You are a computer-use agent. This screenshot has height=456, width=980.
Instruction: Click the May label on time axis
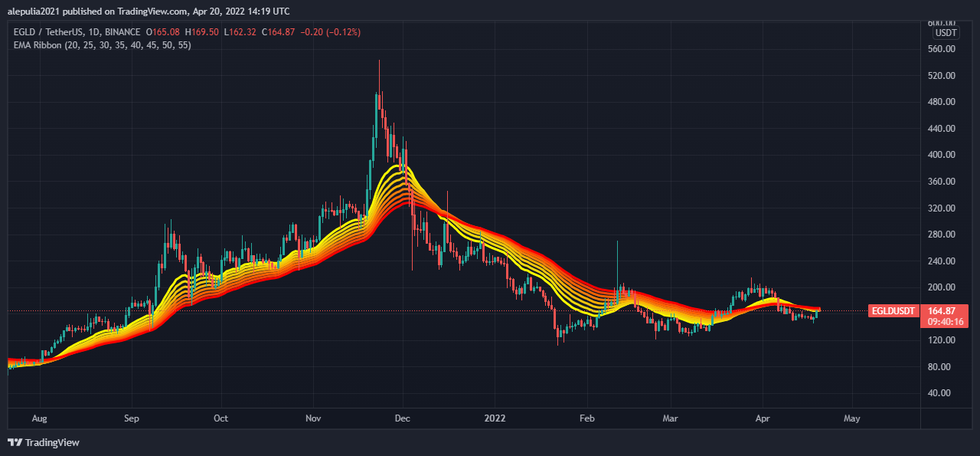pos(852,419)
